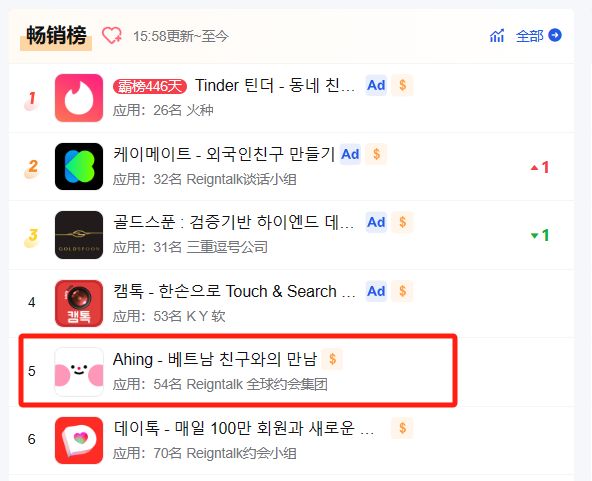Open the Goldspoon black app icon
The image size is (592, 481).
pyautogui.click(x=79, y=235)
